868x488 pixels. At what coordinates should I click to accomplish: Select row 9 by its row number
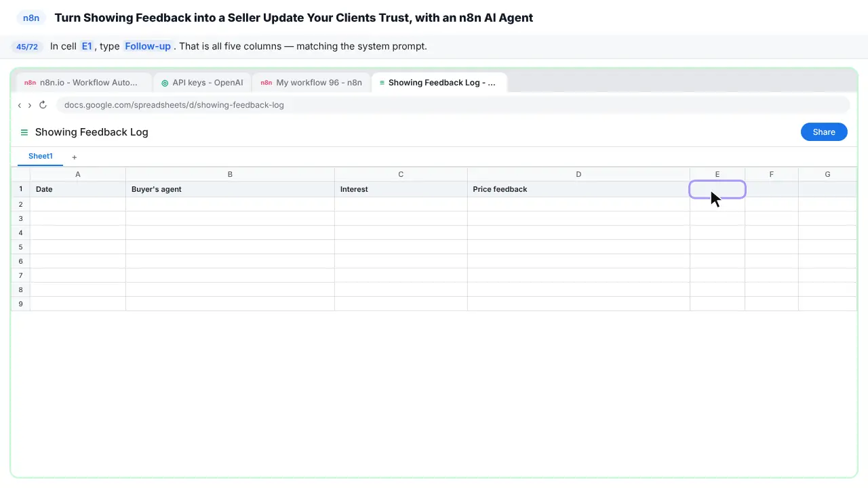point(20,304)
